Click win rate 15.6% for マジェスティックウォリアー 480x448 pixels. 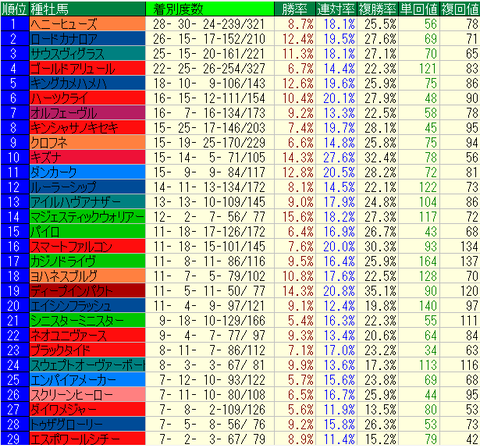tap(298, 217)
